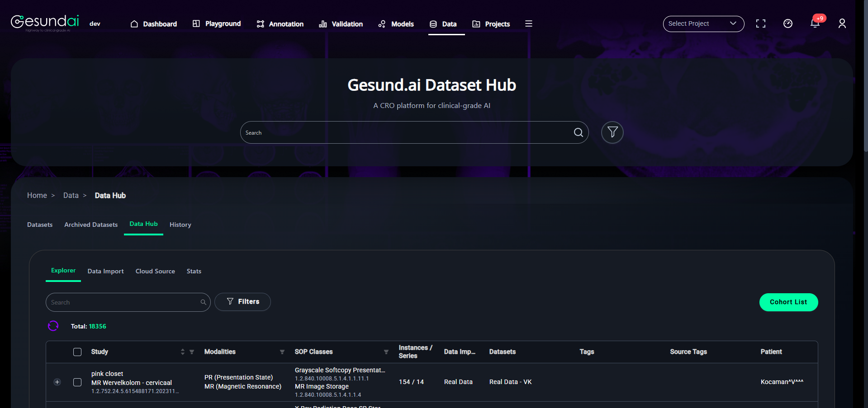This screenshot has width=868, height=408.
Task: Open the Archived Datasets tab
Action: tap(91, 225)
